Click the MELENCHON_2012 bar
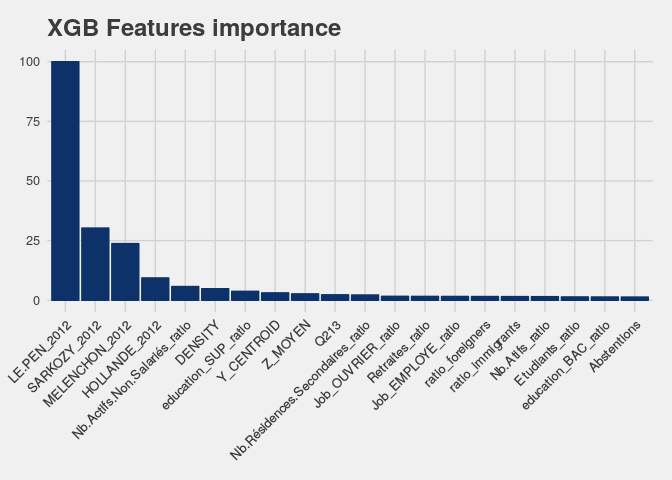672x480 pixels. (x=125, y=272)
